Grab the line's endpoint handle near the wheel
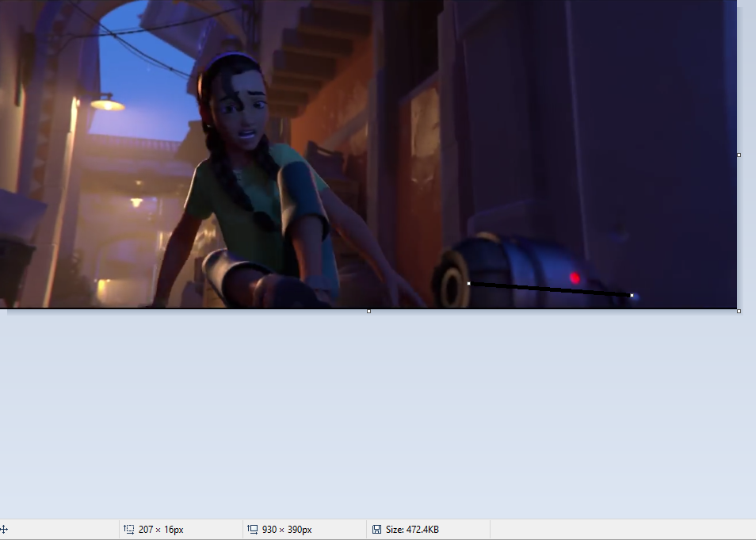Image resolution: width=756 pixels, height=540 pixels. (x=468, y=284)
